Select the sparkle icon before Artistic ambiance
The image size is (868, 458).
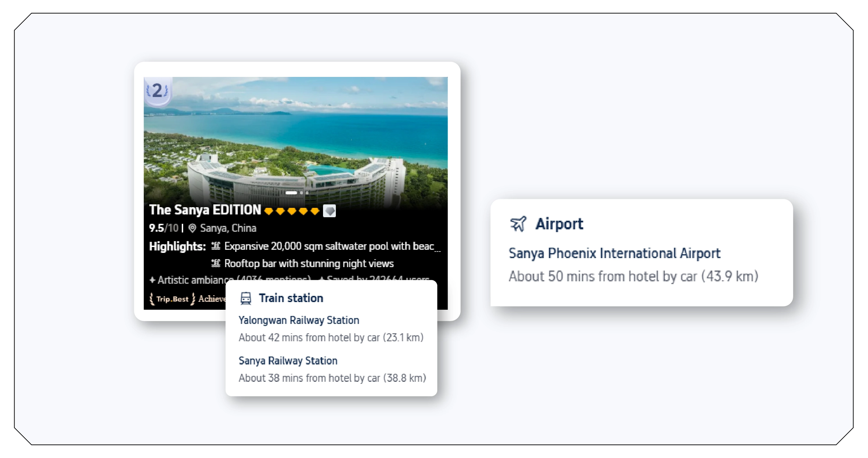coord(152,280)
